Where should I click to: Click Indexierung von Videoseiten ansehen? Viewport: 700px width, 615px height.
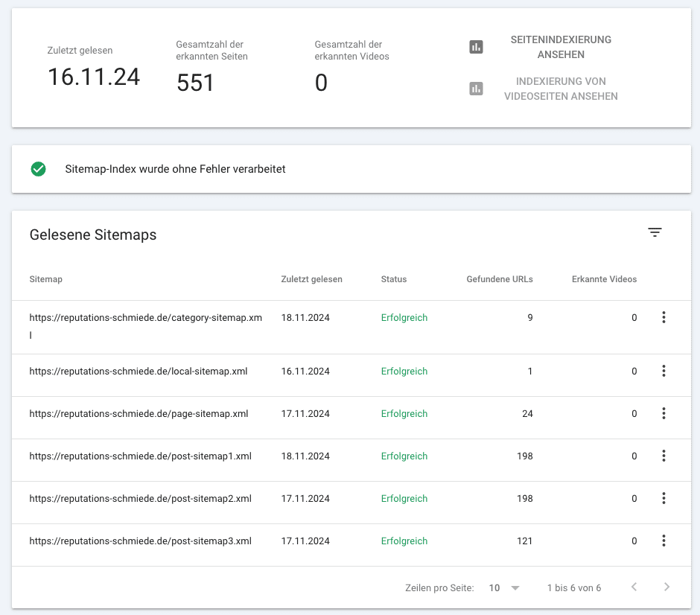click(x=561, y=89)
